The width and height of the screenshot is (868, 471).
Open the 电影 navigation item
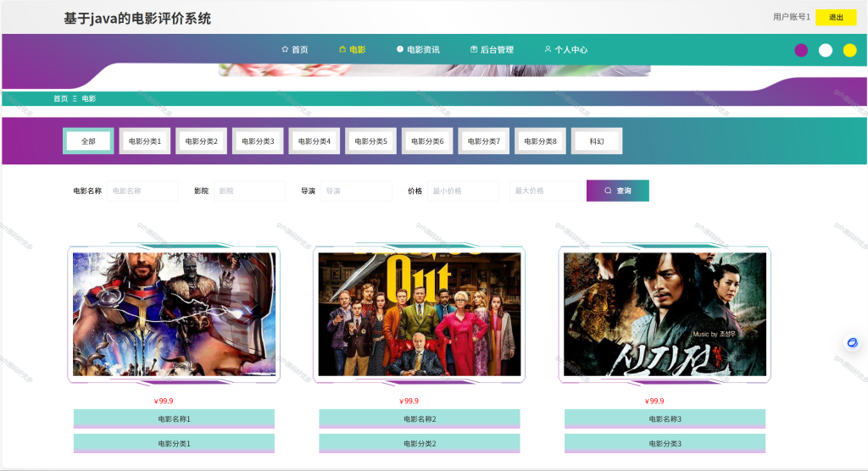(352, 50)
